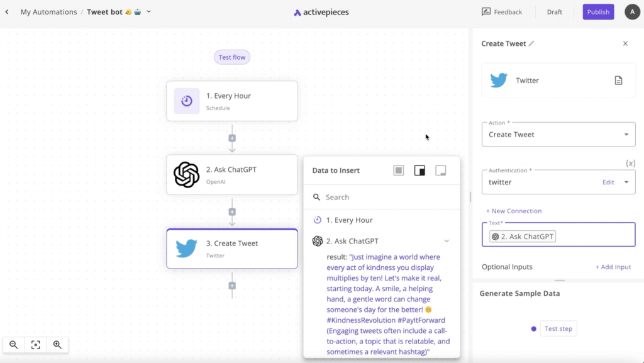Switch Data to Insert to full-size view
Viewport: 644px width, 363px height.
tap(399, 170)
